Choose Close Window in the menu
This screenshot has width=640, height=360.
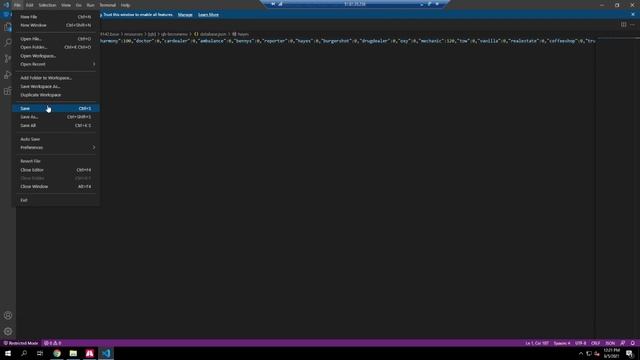[x=56, y=187]
